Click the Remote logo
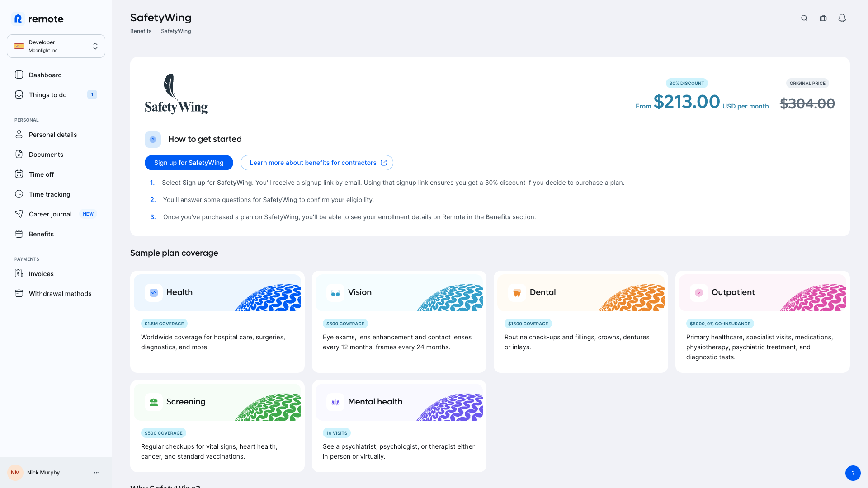The height and width of the screenshot is (488, 868). [37, 19]
